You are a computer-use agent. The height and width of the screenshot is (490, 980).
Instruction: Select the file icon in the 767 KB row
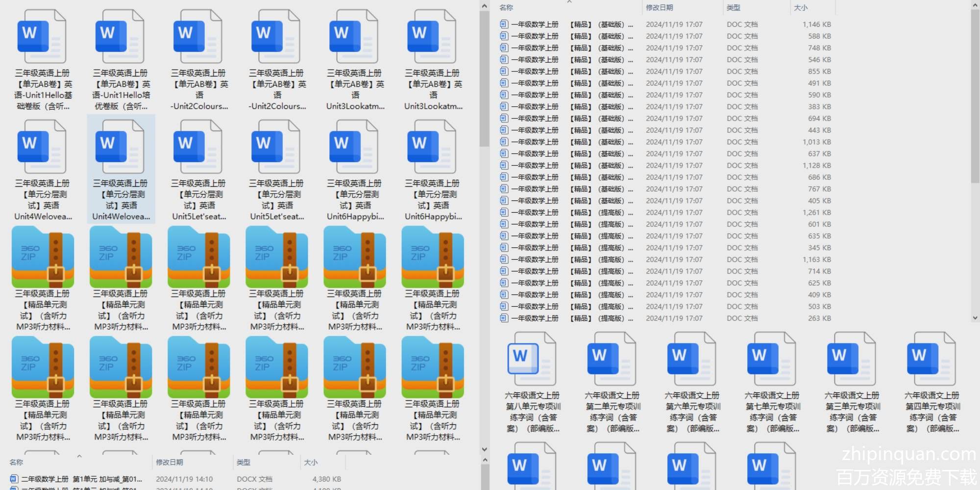(x=504, y=189)
